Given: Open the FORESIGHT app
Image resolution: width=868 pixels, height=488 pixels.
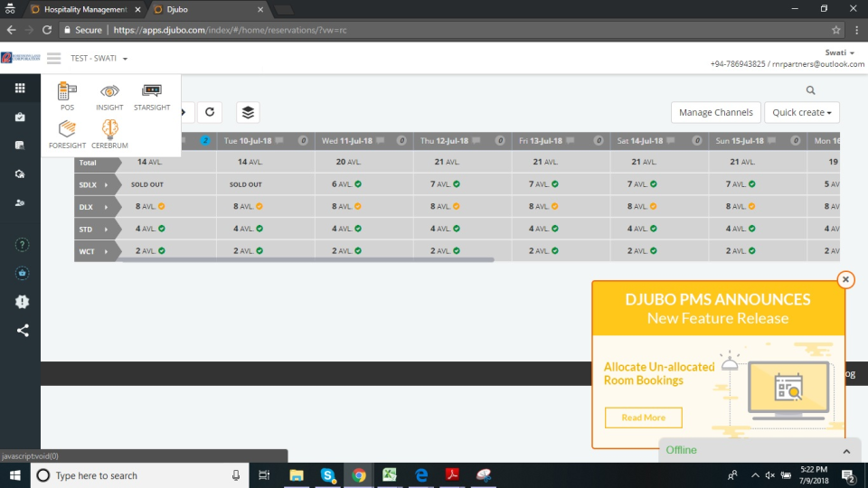Looking at the screenshot, I should 67,135.
